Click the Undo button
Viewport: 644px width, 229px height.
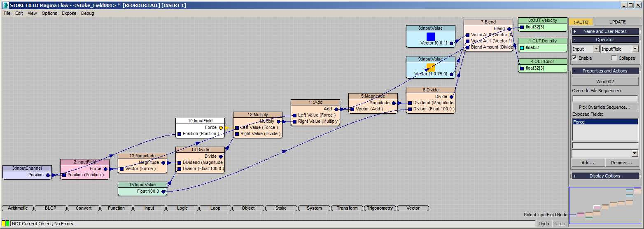[x=544, y=224]
